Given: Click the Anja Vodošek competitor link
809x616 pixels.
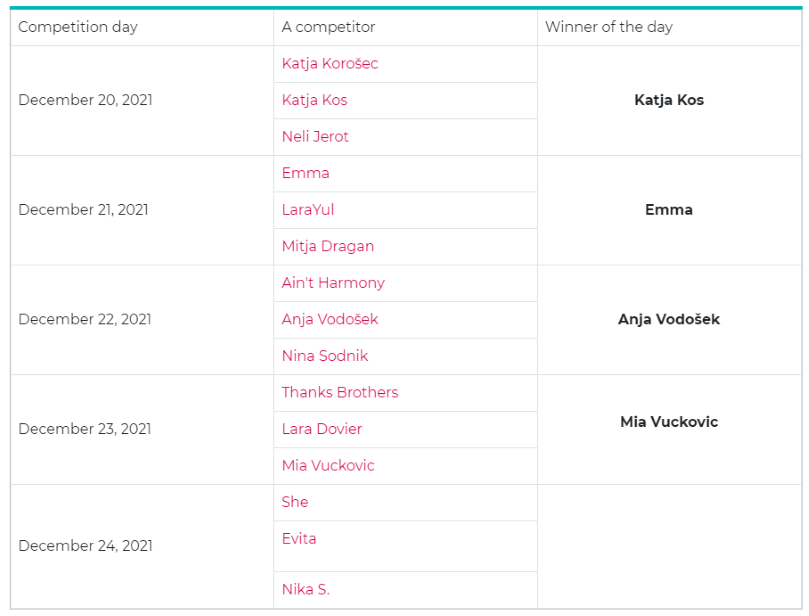Looking at the screenshot, I should [x=330, y=319].
